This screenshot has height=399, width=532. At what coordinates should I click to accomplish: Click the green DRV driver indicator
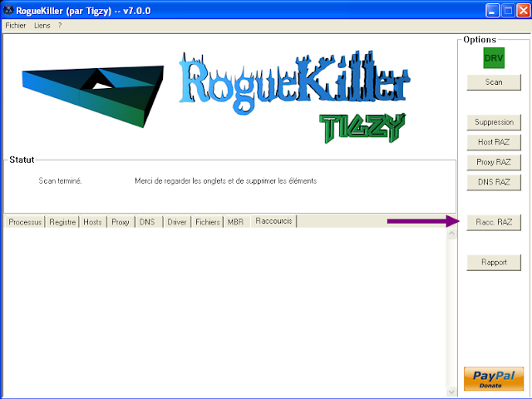494,58
